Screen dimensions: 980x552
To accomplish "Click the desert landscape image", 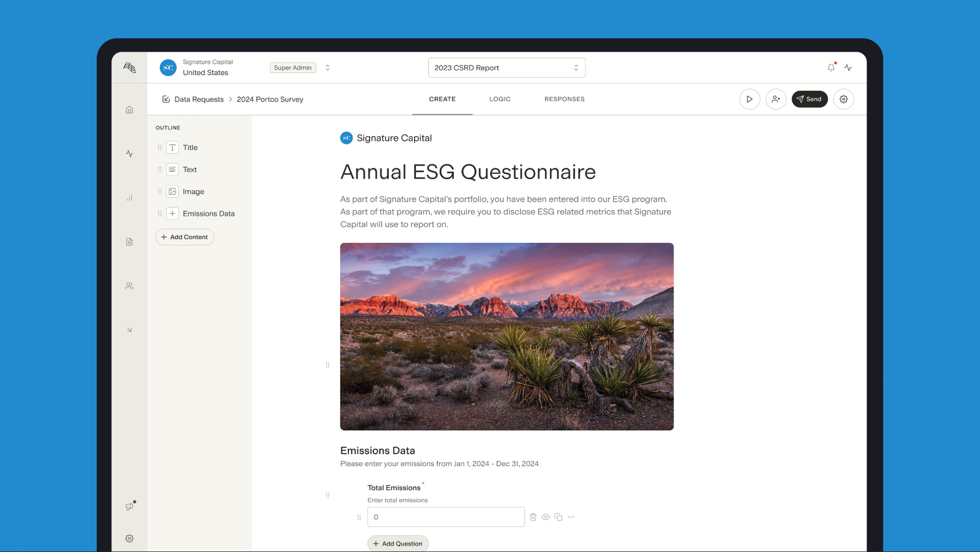I will point(507,336).
